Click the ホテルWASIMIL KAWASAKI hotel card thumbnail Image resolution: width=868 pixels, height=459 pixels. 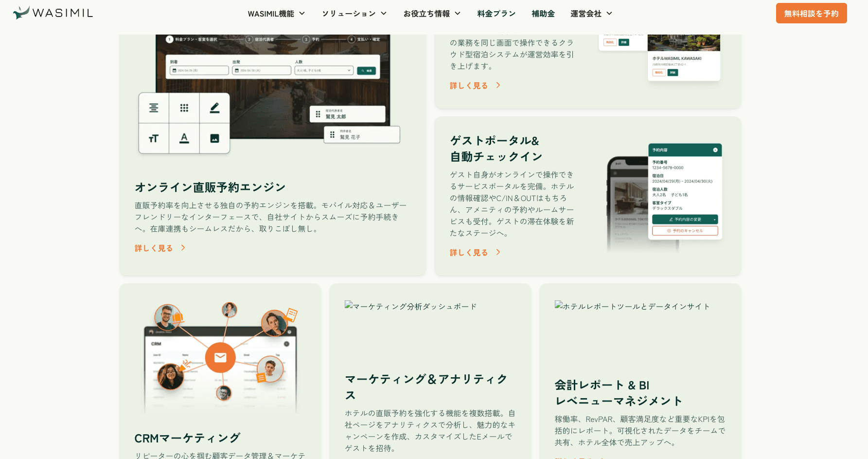pyautogui.click(x=684, y=57)
